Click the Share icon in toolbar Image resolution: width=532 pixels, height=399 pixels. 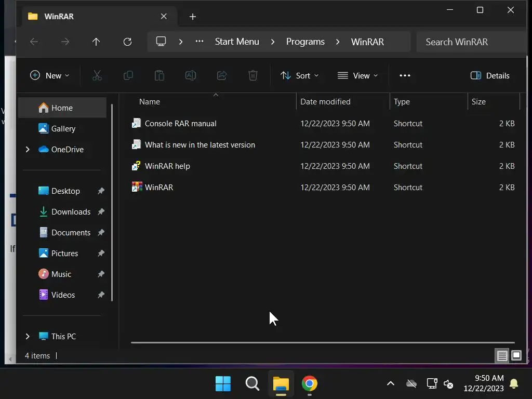(222, 75)
